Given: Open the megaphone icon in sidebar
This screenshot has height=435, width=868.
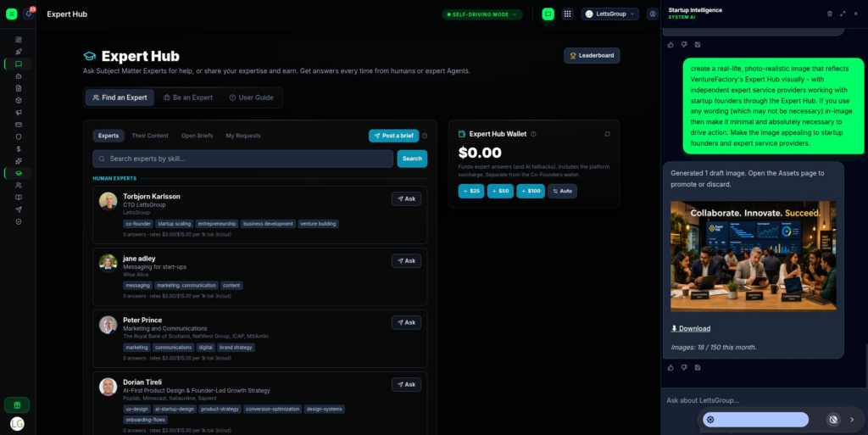Looking at the screenshot, I should click(19, 112).
